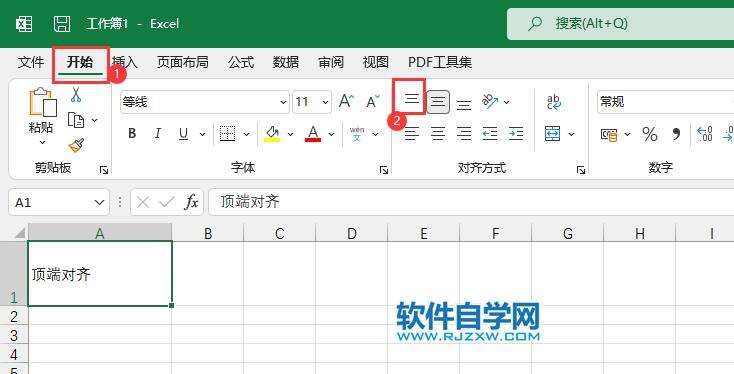This screenshot has height=374, width=734.
Task: Toggle Bold formatting
Action: 132,134
